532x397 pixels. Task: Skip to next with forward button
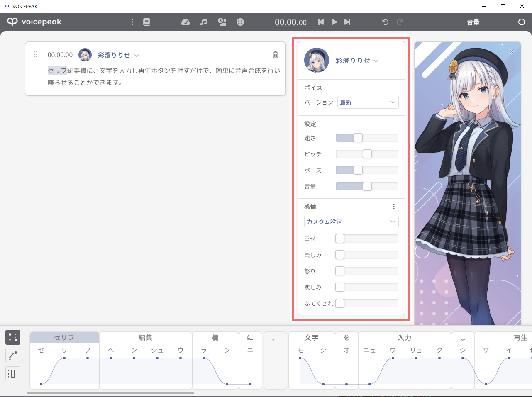pyautogui.click(x=347, y=22)
